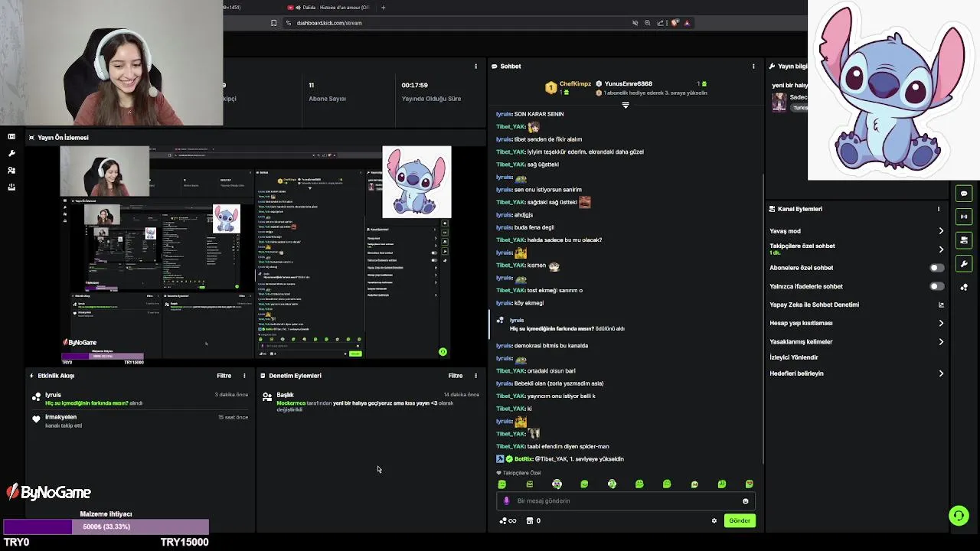Click the Brave shield icon in address bar
Screen dimensions: 980x551
pos(675,23)
